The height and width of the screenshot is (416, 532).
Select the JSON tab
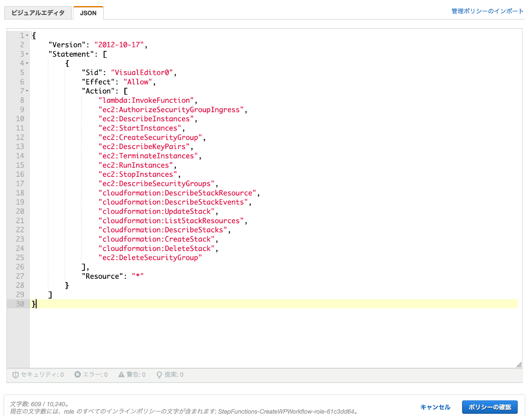(88, 13)
